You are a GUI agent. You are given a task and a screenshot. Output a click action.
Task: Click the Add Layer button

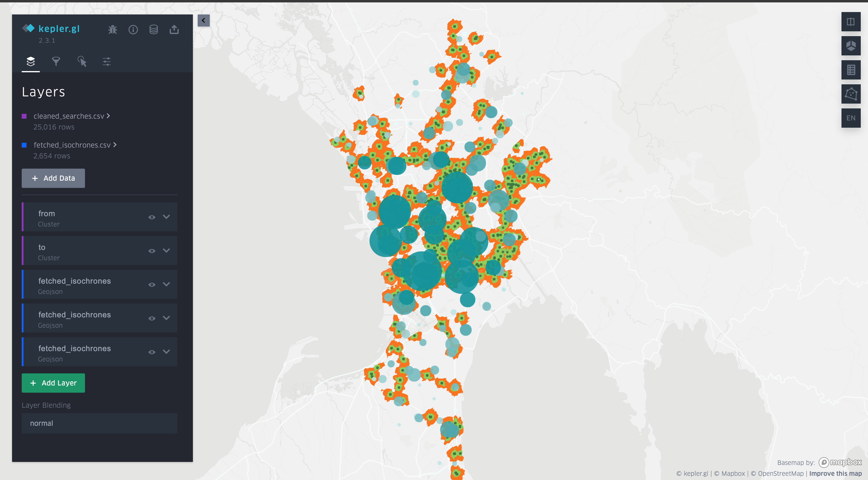53,383
